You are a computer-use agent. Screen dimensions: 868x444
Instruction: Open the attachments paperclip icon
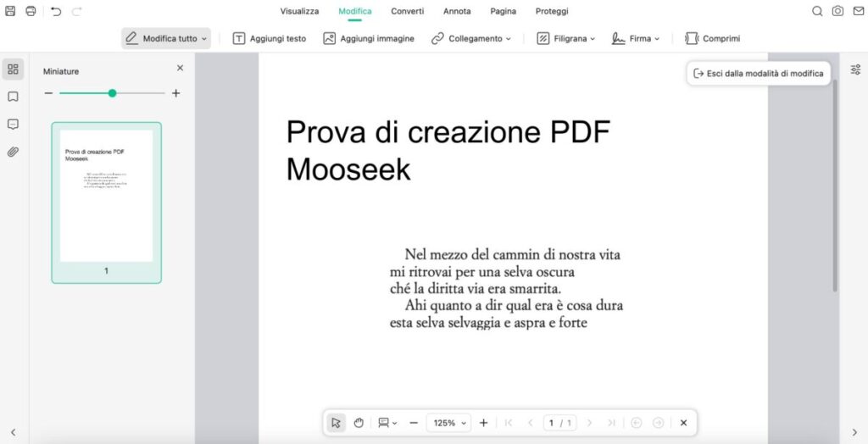tap(13, 152)
